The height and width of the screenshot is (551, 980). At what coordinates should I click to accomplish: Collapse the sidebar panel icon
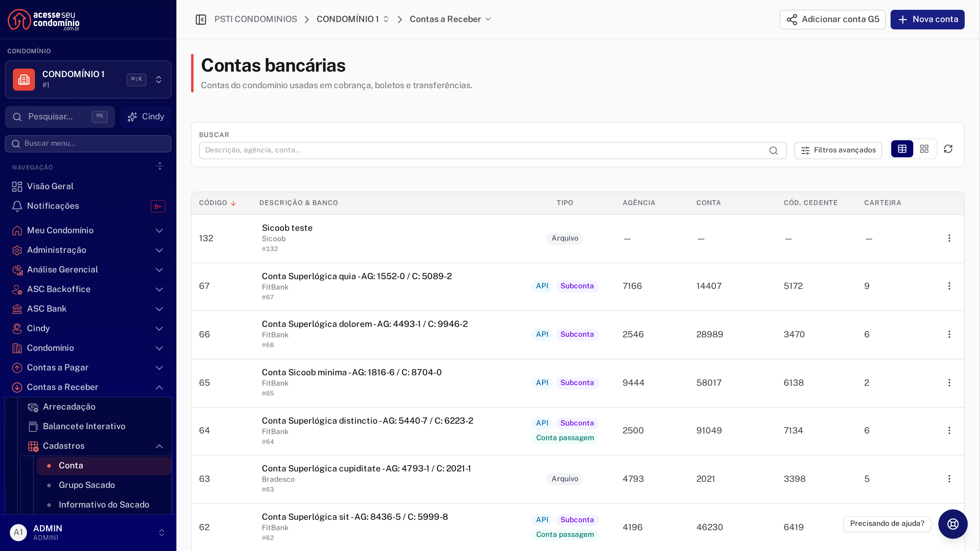point(201,19)
